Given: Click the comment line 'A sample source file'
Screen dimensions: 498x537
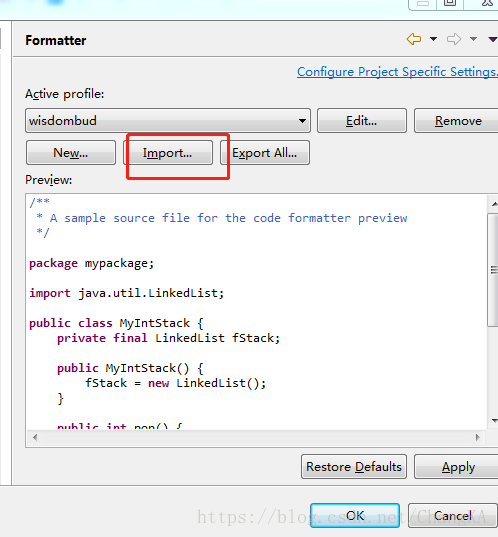Looking at the screenshot, I should click(x=222, y=218).
